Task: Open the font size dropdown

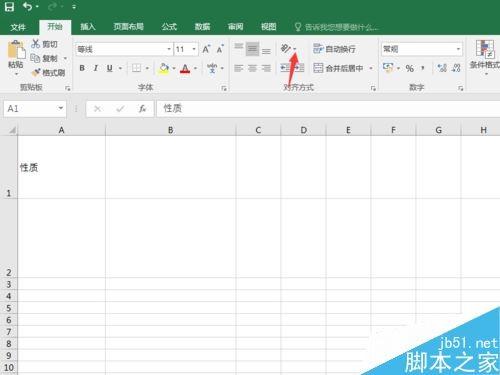Action: 194,49
